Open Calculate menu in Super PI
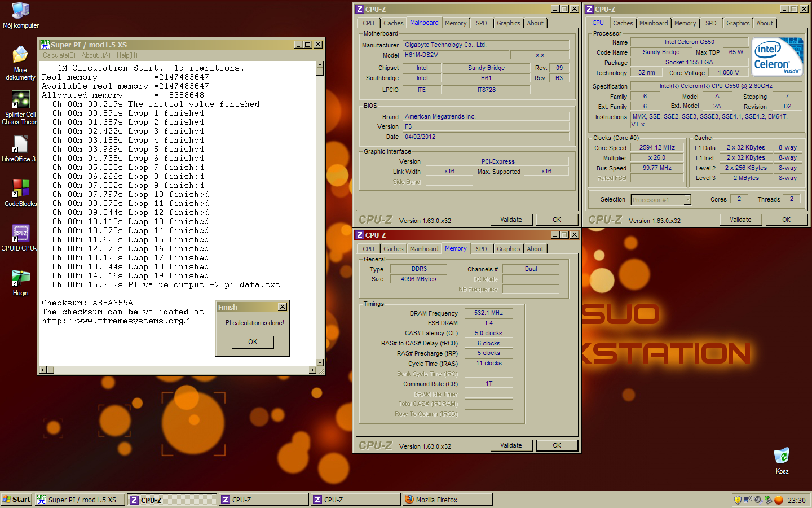Viewport: 812px width, 508px height. [x=59, y=55]
